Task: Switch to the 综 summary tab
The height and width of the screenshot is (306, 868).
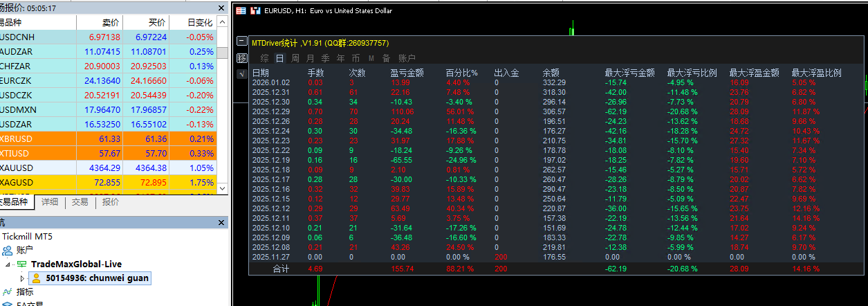Action: click(263, 59)
